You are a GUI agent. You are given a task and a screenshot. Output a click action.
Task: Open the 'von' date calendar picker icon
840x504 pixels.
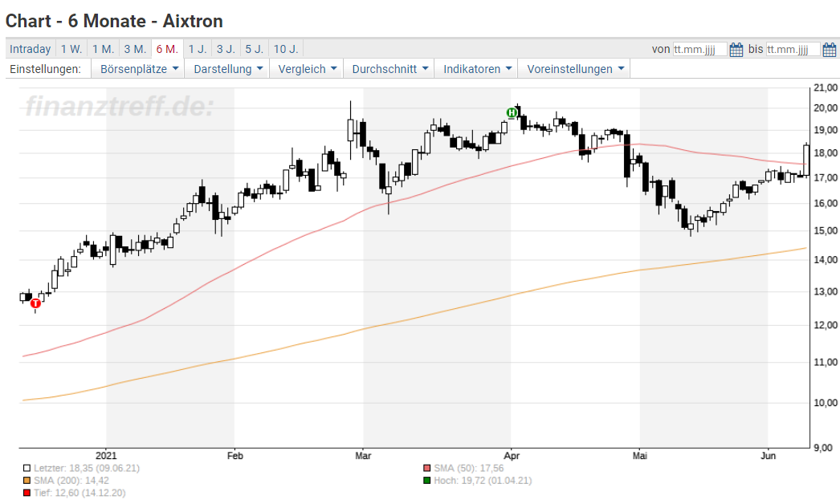point(736,50)
